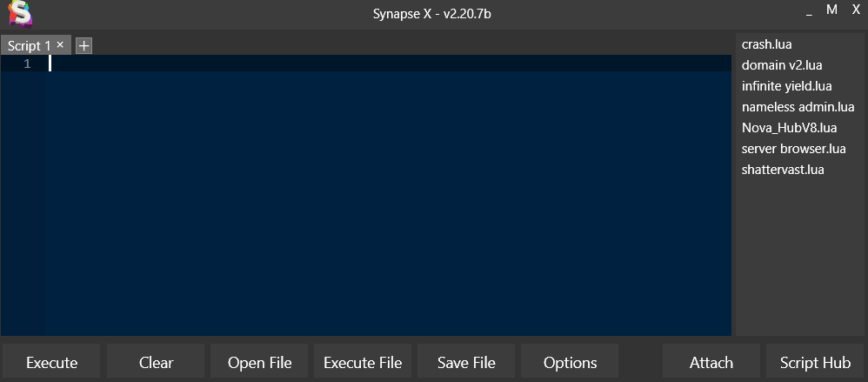Pick nameless admin.lua script
The height and width of the screenshot is (382, 868).
[x=797, y=106]
